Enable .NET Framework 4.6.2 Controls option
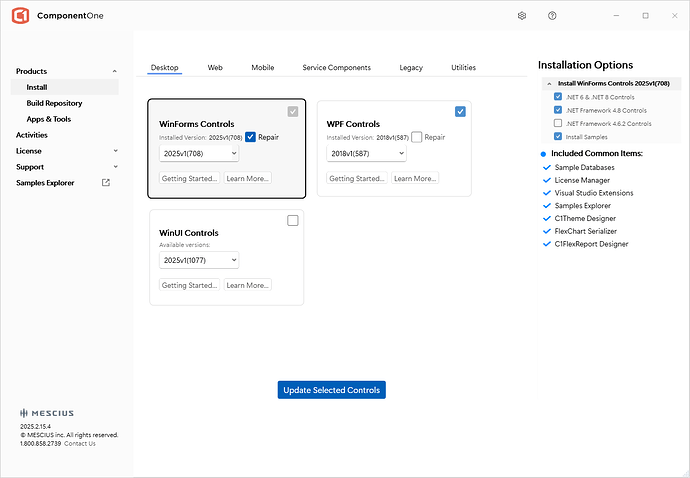The width and height of the screenshot is (690, 478). [x=558, y=123]
